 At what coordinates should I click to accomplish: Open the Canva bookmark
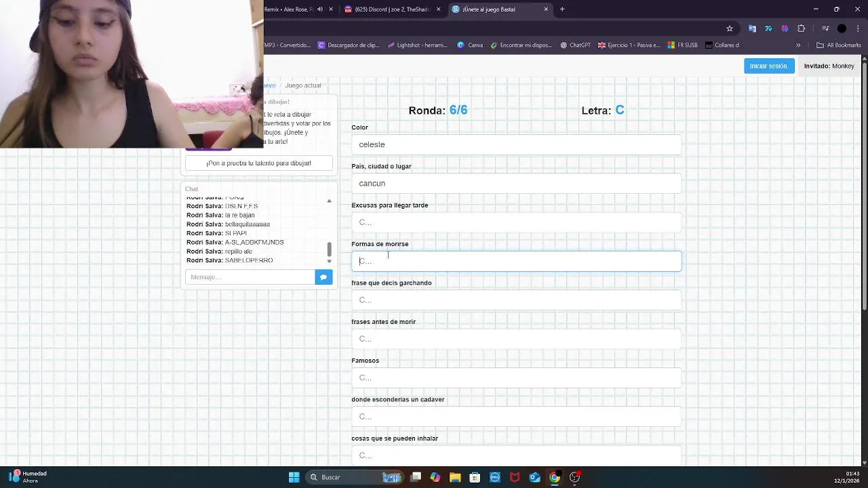[470, 45]
